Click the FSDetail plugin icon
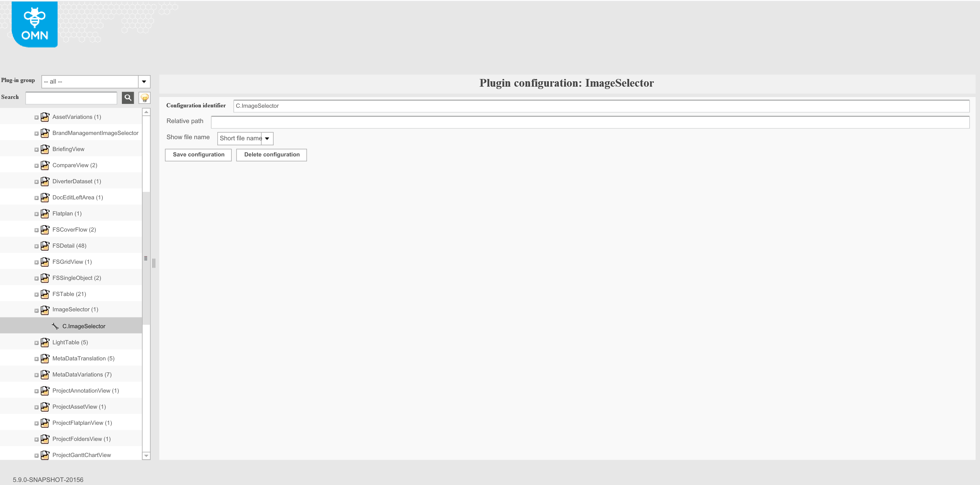Screen dimensions: 980x485 (45, 246)
